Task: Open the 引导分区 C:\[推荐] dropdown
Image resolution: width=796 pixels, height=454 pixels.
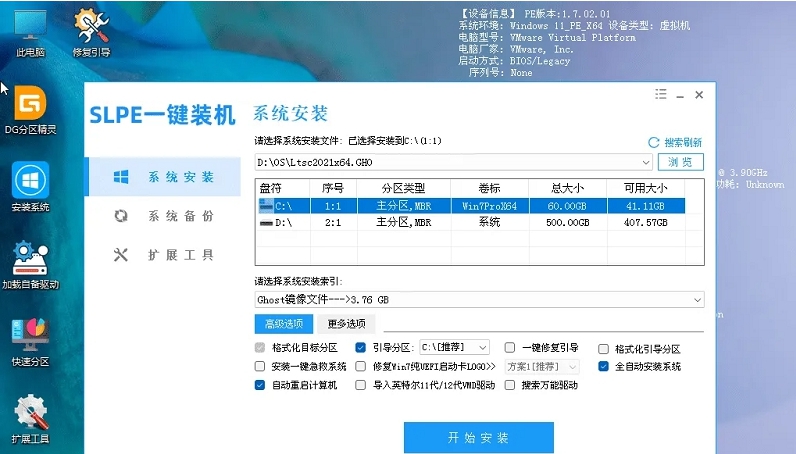Action: click(454, 347)
